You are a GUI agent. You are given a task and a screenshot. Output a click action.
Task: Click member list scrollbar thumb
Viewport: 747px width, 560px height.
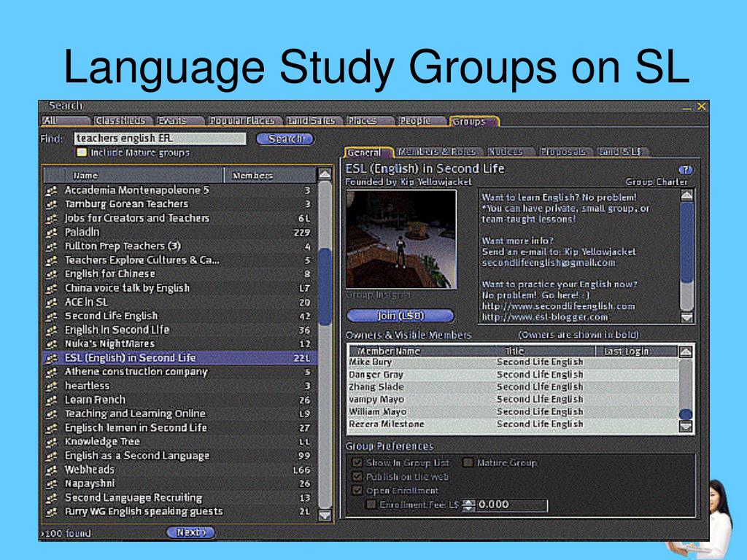pos(686,414)
